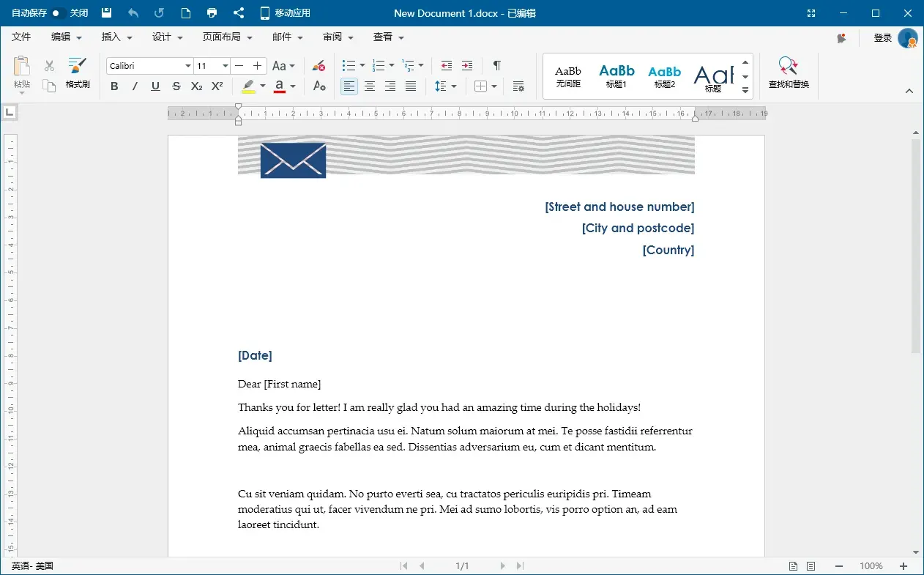Open font settings icon with gear
The width and height of the screenshot is (924, 575).
[319, 86]
